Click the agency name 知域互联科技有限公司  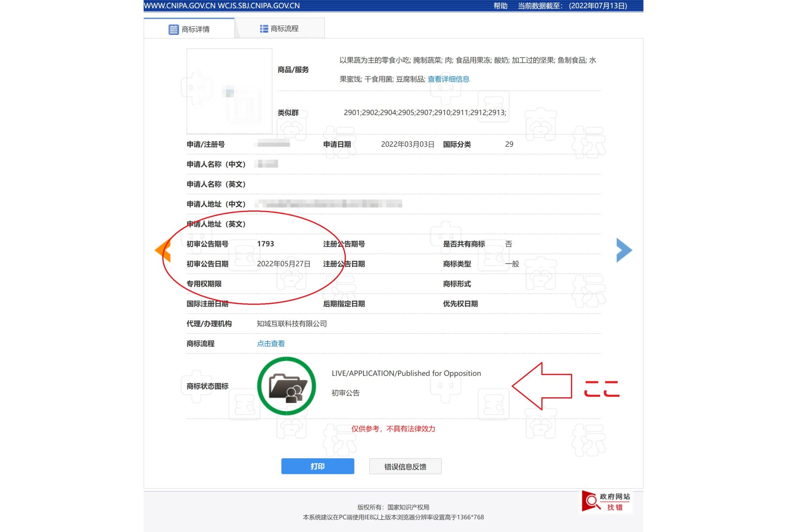[x=292, y=324]
